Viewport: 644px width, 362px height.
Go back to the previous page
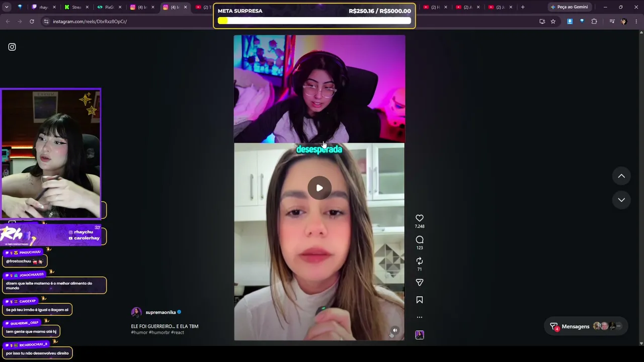tap(8, 22)
